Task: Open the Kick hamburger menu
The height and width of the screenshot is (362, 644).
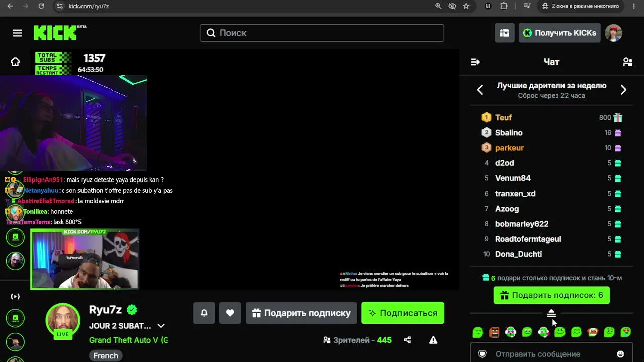Action: [17, 33]
